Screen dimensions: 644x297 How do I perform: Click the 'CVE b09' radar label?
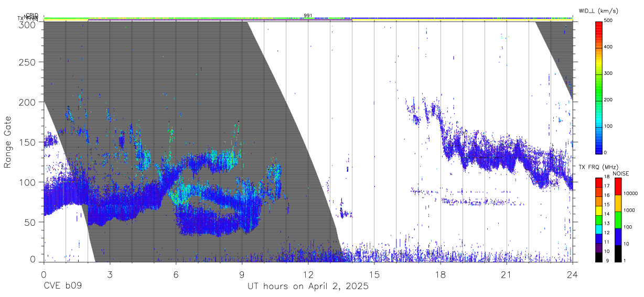click(x=62, y=287)
